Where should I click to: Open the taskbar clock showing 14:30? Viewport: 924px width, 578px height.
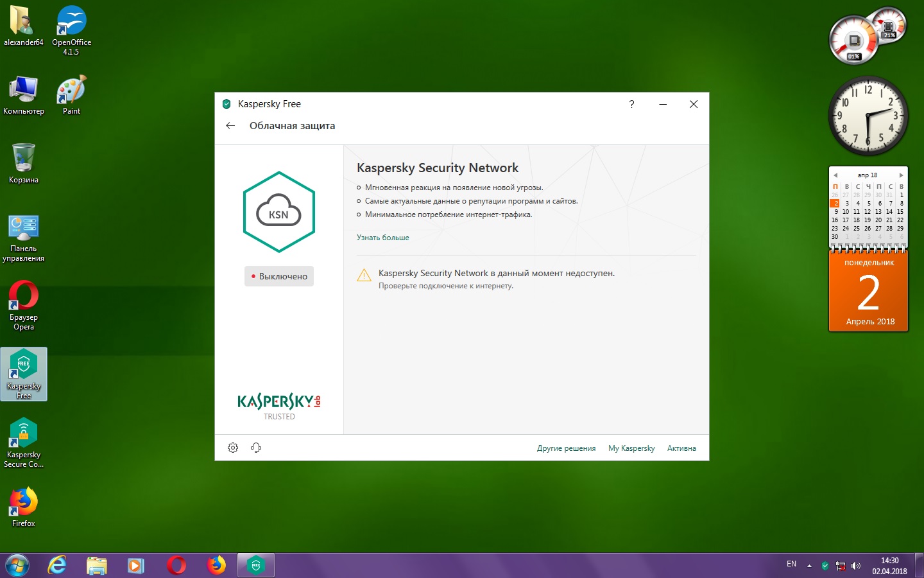(x=889, y=566)
